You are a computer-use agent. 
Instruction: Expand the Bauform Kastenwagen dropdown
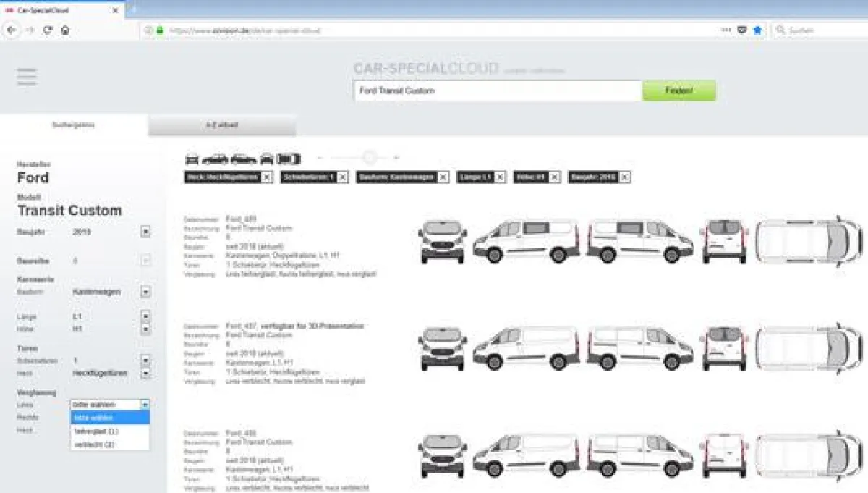coord(145,292)
